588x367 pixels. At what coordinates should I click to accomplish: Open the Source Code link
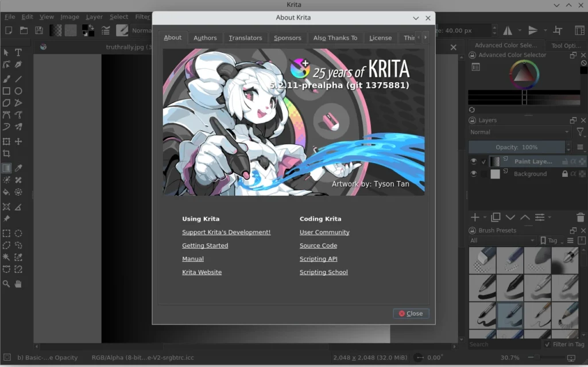(x=318, y=245)
